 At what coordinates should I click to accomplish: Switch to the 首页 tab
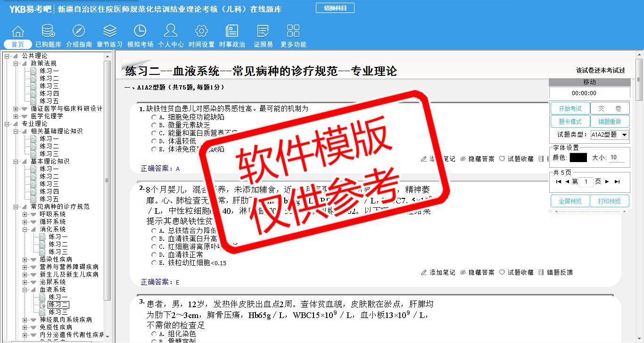(18, 44)
